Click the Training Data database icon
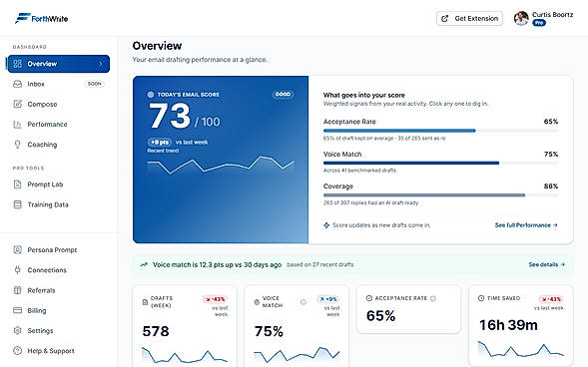This screenshot has width=588, height=367. [17, 204]
